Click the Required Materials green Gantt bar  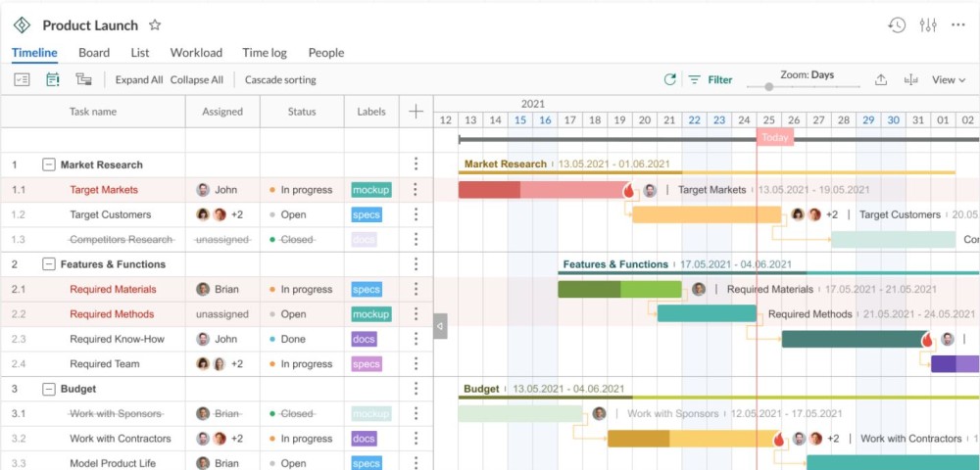click(x=619, y=289)
